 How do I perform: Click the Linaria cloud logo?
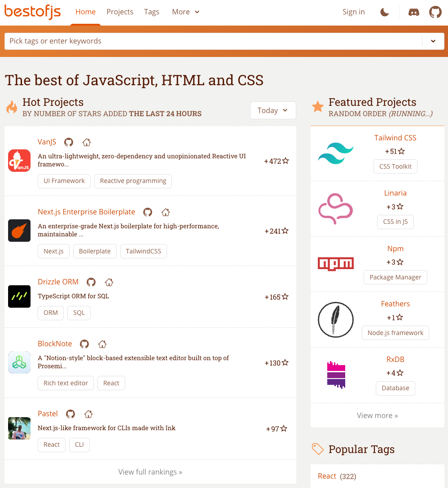(x=335, y=209)
